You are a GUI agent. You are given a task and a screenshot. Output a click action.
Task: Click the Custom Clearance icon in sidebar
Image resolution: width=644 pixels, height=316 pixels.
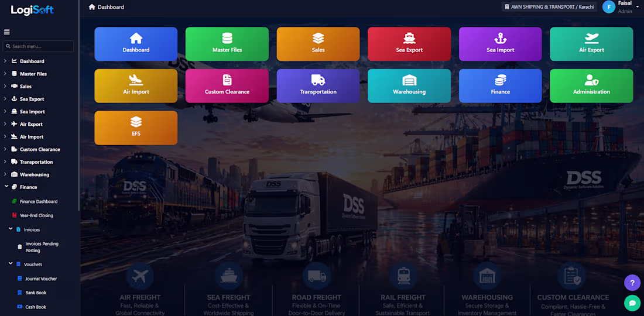[x=15, y=149]
